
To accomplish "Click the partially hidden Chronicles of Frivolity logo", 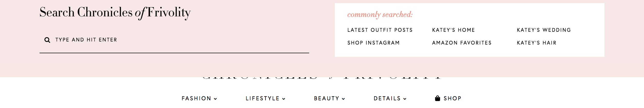I will (321, 78).
